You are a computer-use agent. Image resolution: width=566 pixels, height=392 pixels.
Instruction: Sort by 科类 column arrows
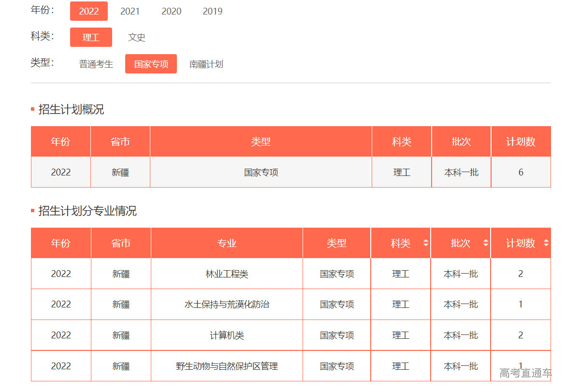(x=425, y=243)
